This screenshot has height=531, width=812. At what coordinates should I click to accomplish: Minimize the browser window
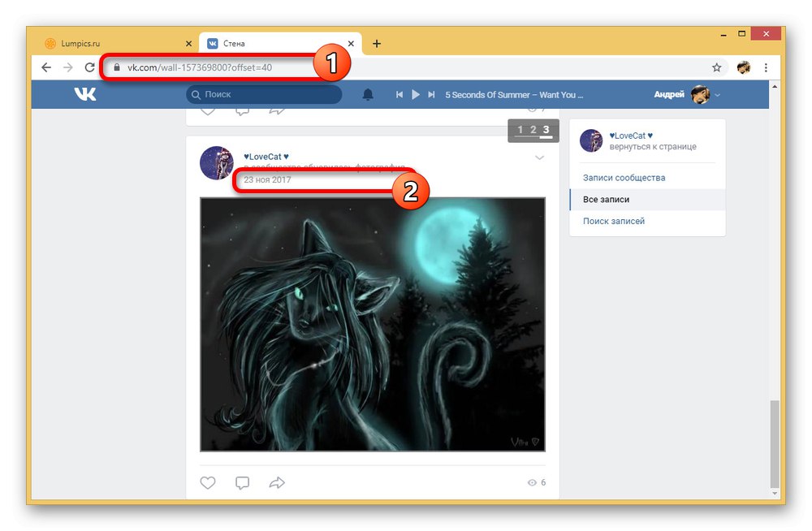[723, 35]
